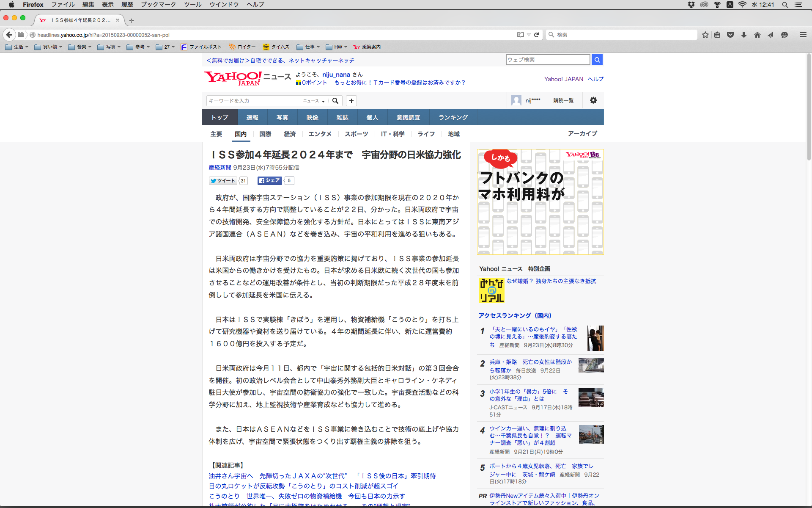The image size is (812, 508).
Task: Open the ブックマーク menu in menu bar
Action: tap(158, 5)
